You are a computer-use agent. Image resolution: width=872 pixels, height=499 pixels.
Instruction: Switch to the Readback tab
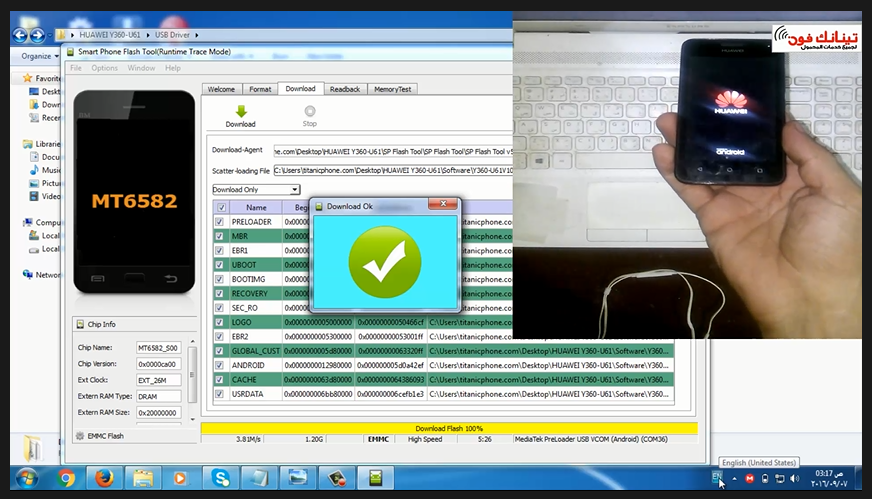click(345, 89)
